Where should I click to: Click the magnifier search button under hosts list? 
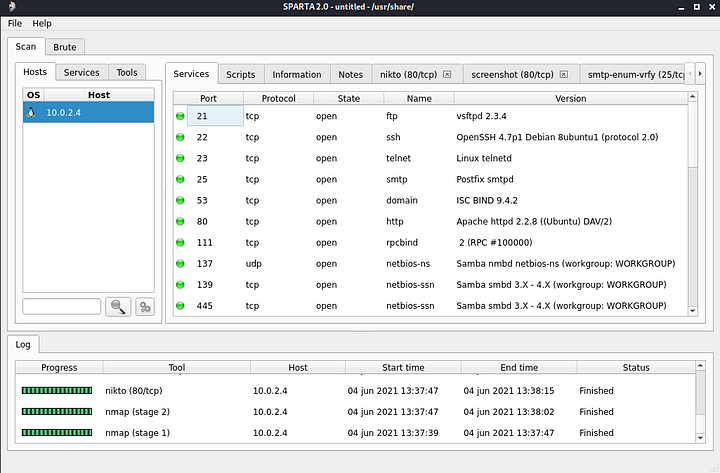tap(118, 307)
